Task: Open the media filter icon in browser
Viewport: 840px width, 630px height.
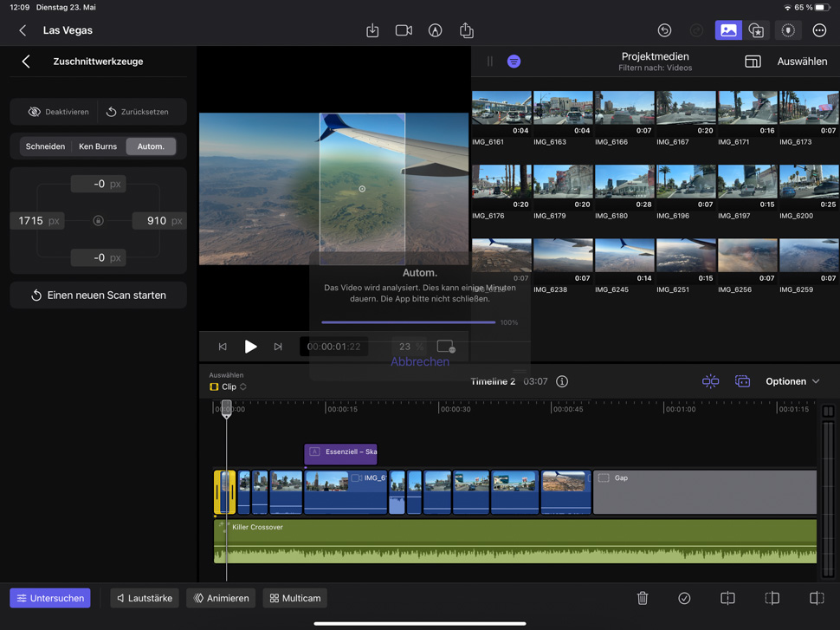Action: [514, 62]
